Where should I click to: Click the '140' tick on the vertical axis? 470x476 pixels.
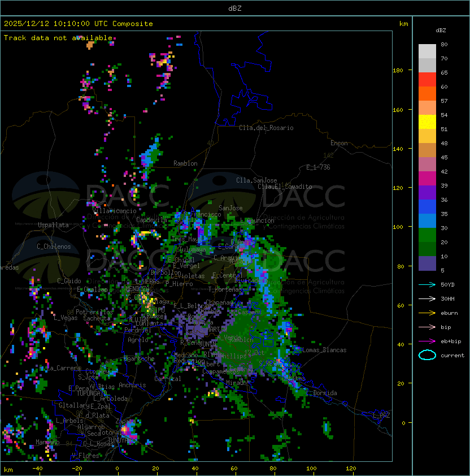click(x=398, y=149)
